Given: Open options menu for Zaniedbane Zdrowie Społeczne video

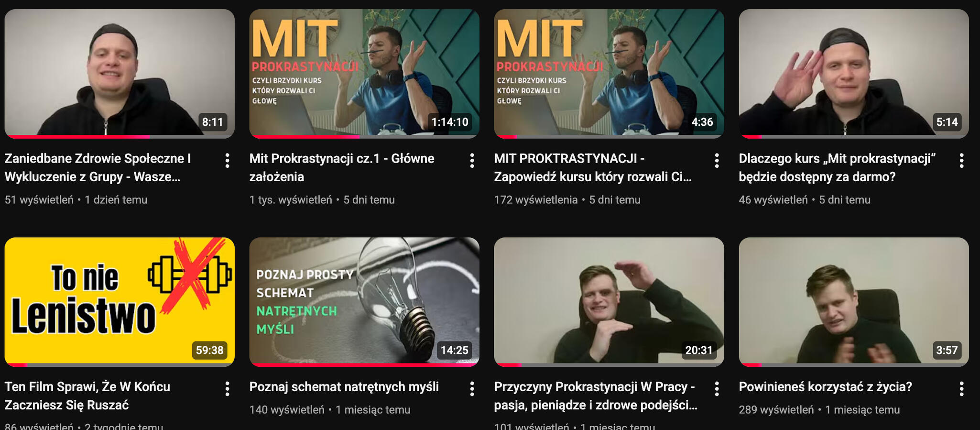Looking at the screenshot, I should tap(227, 161).
